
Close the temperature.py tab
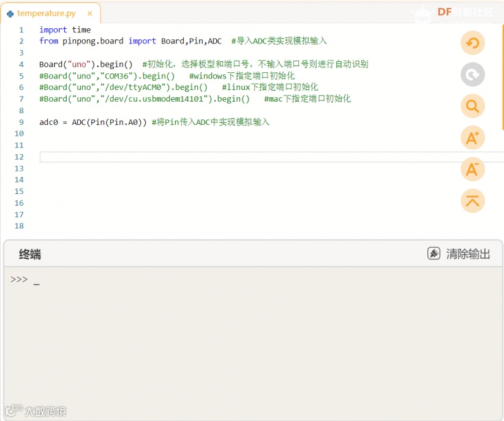89,13
